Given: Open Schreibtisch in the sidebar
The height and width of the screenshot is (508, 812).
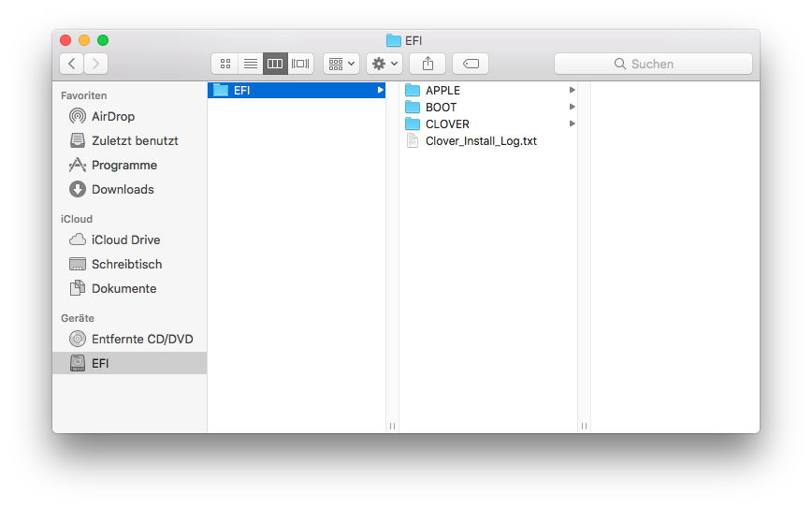Looking at the screenshot, I should tap(129, 264).
